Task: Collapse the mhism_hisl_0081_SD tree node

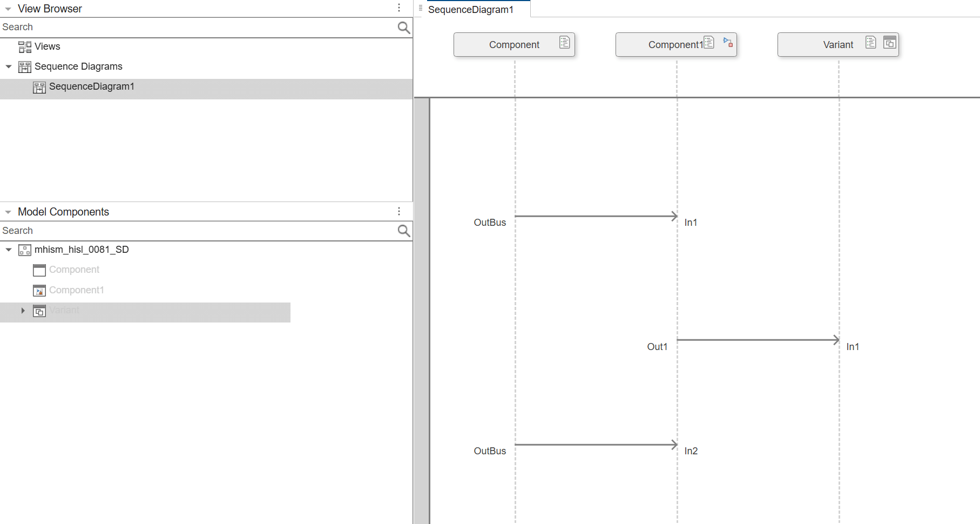Action: [9, 250]
